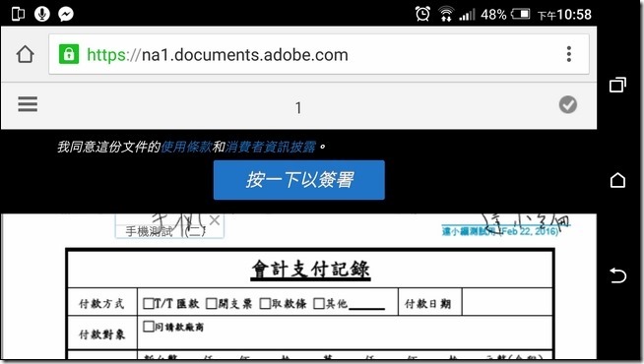Check the 開支票 checkbox
Image resolution: width=644 pixels, height=364 pixels.
tap(211, 303)
